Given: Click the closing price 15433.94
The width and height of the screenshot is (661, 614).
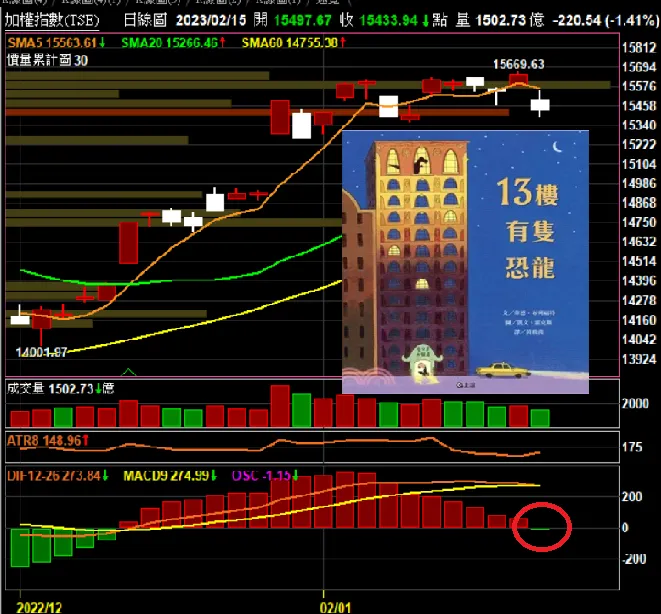Looking at the screenshot, I should click(388, 20).
